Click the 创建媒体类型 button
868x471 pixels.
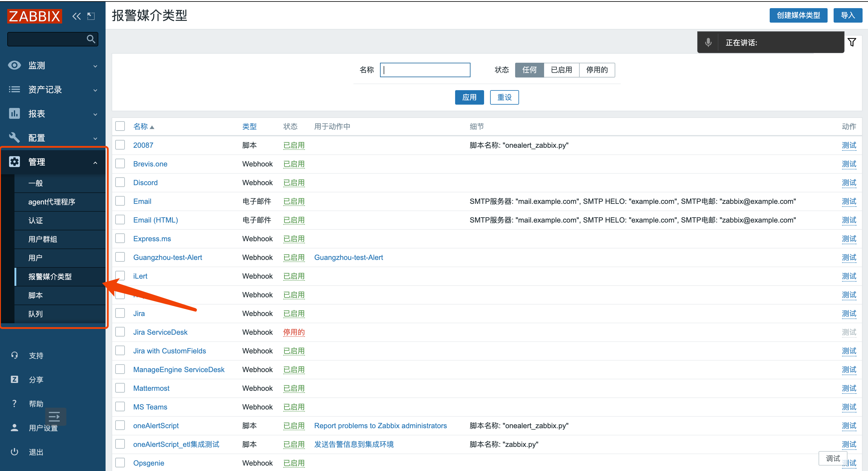coord(798,15)
